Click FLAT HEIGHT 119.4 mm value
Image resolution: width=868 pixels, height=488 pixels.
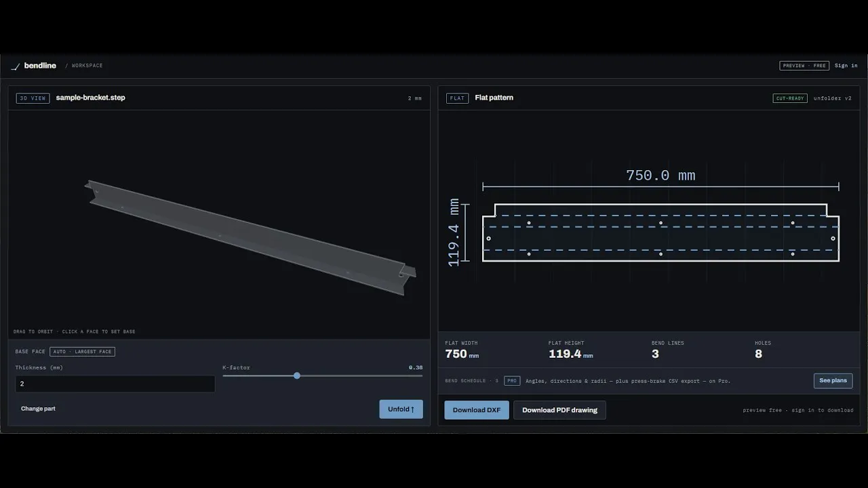570,354
